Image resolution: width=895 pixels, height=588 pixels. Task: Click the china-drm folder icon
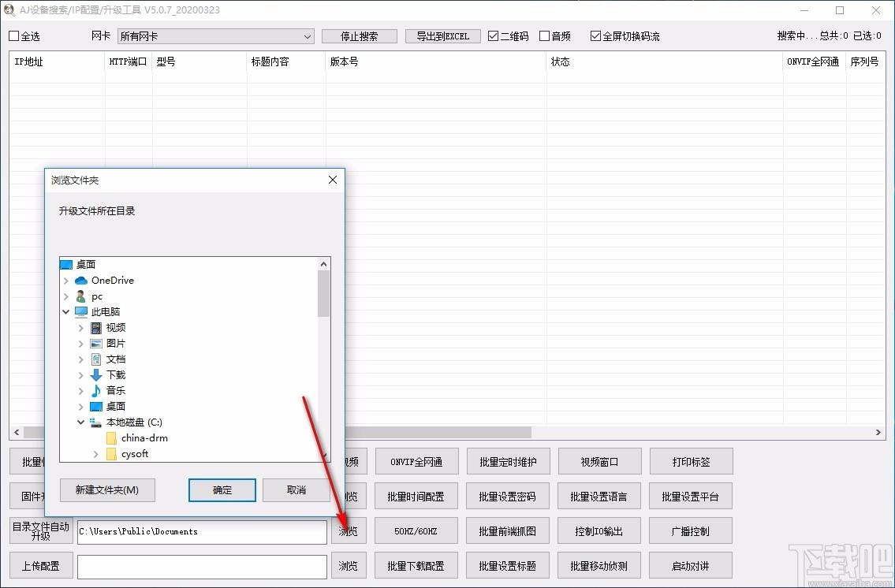111,438
